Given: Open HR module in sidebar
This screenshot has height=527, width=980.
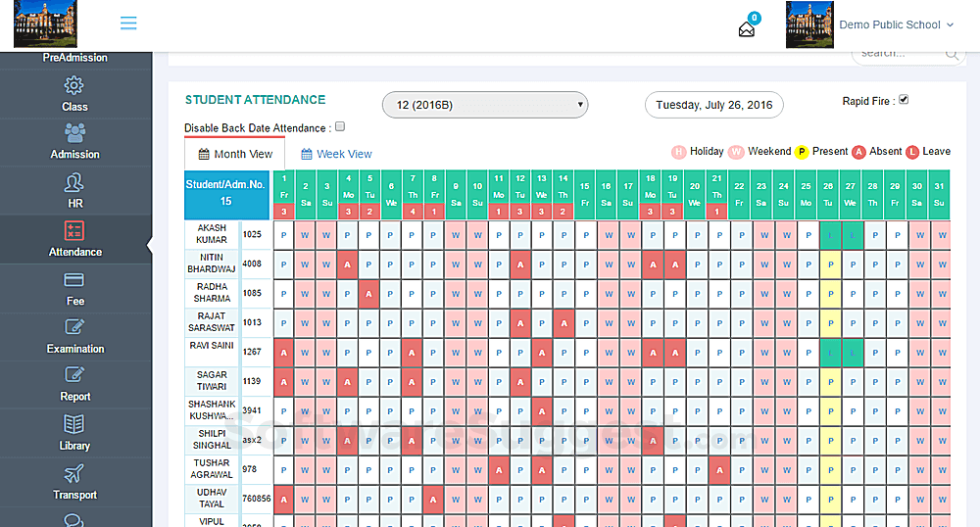Looking at the screenshot, I should [x=74, y=191].
